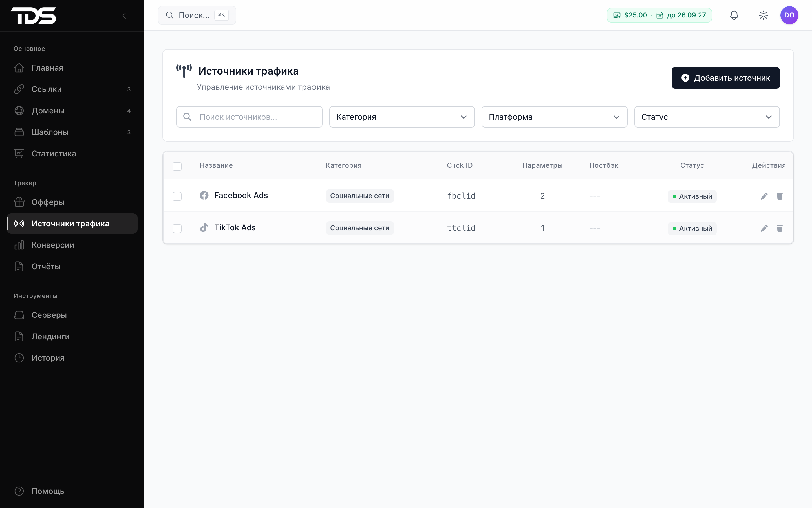Viewport: 812px width, 508px height.
Task: Click Активный status badge for Facebook Ads
Action: click(692, 196)
